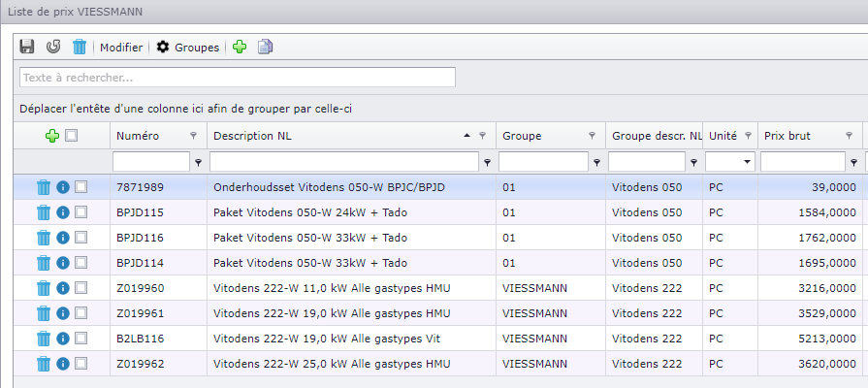Viewport: 868px width, 388px height.
Task: Check the checkbox for row 7871989
Action: (x=80, y=187)
